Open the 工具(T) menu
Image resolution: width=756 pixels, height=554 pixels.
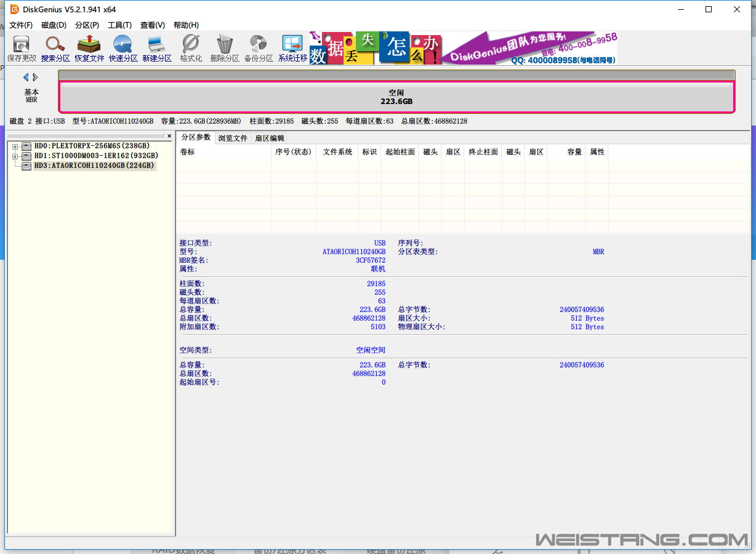119,25
